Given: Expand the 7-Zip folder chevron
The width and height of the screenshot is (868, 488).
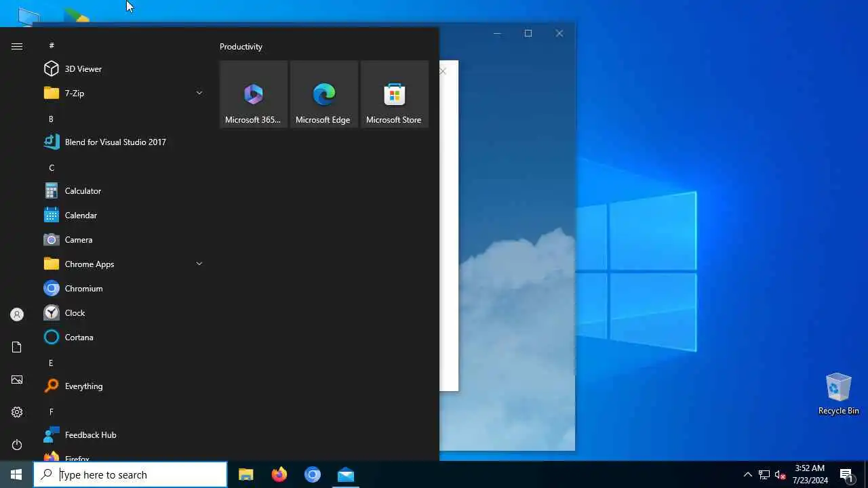Looking at the screenshot, I should click(x=199, y=93).
